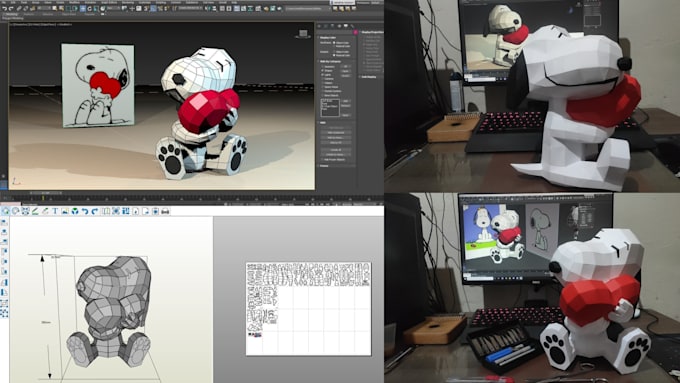The height and width of the screenshot is (383, 680).
Task: Open the Hierarchy command panel tab
Action: point(333,26)
